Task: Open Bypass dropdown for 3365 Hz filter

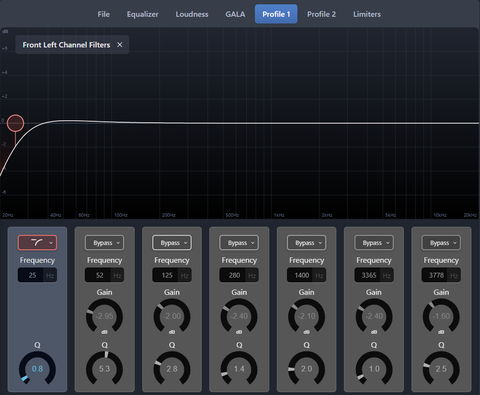Action: [374, 243]
